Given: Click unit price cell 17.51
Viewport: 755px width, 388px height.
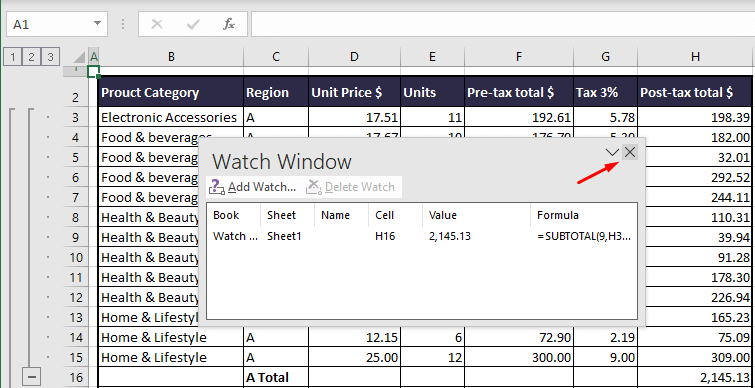Looking at the screenshot, I should point(354,117).
